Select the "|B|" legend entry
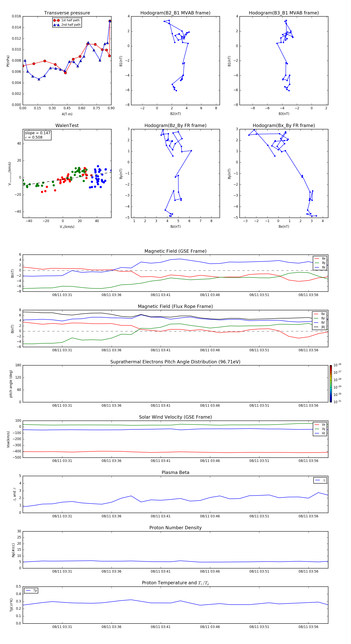This screenshot has width=351, height=644. click(x=320, y=327)
